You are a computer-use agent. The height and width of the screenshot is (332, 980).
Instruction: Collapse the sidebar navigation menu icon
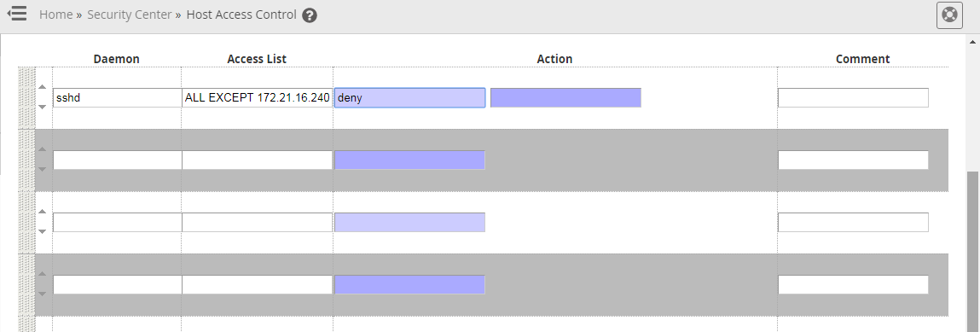pyautogui.click(x=17, y=14)
